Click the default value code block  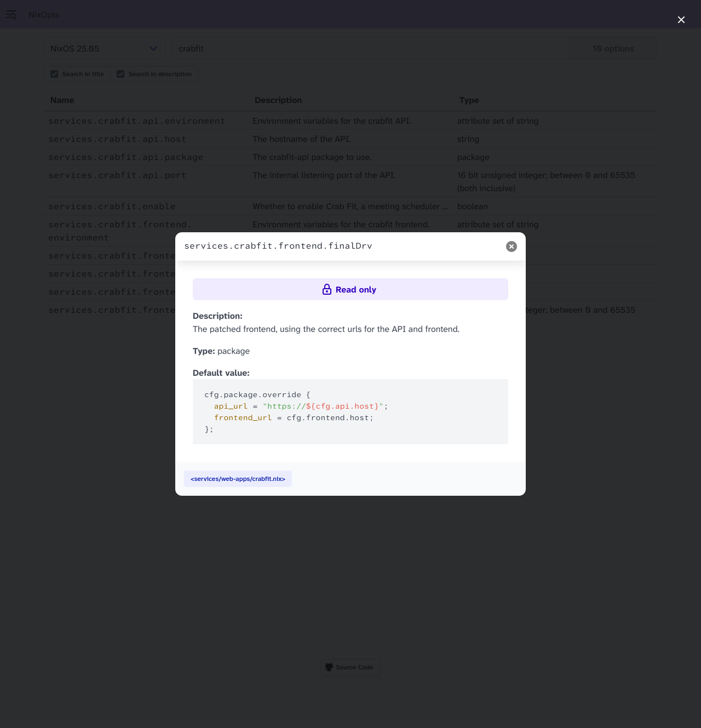[x=350, y=411]
